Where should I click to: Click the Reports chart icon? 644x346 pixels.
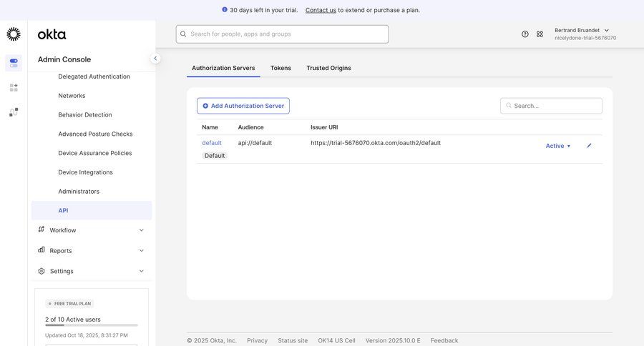tap(41, 250)
